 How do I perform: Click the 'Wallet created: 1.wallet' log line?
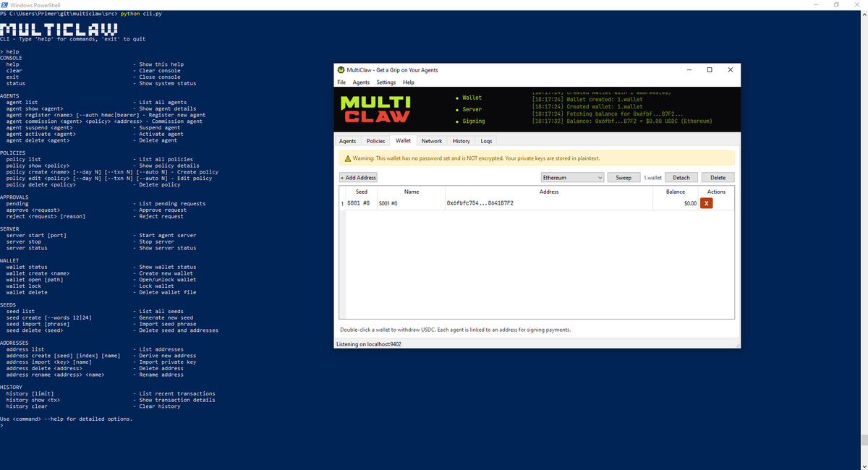[x=587, y=99]
